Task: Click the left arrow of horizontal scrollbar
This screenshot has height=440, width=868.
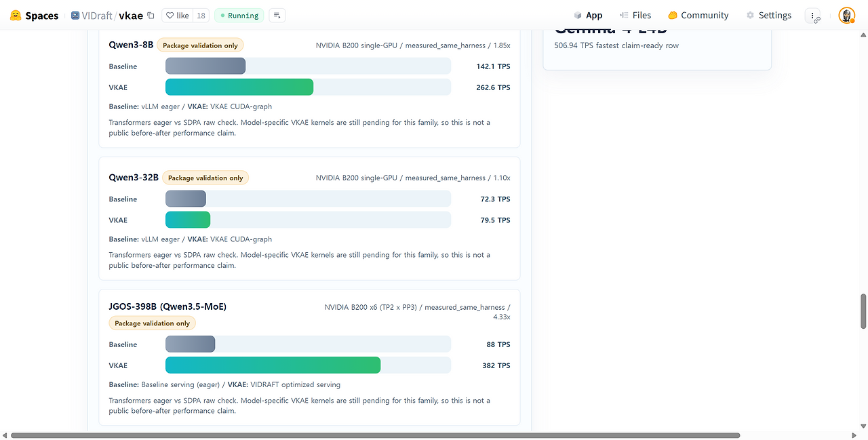Action: (x=5, y=435)
